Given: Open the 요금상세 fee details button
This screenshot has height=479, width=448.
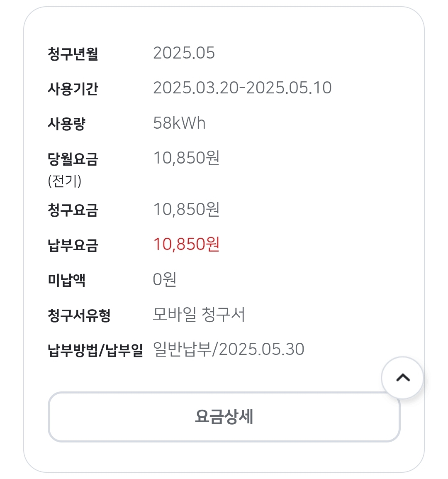Looking at the screenshot, I should click(224, 417).
